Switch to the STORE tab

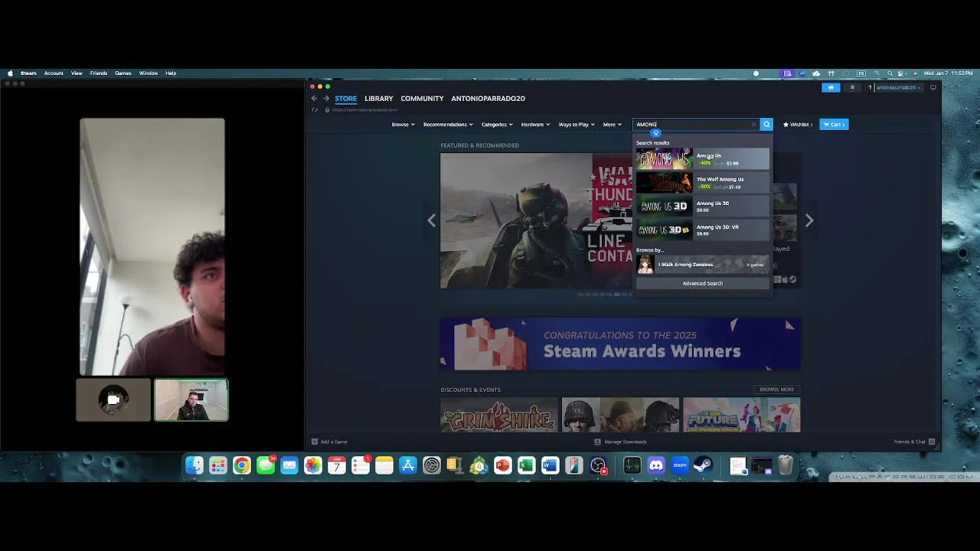click(345, 99)
